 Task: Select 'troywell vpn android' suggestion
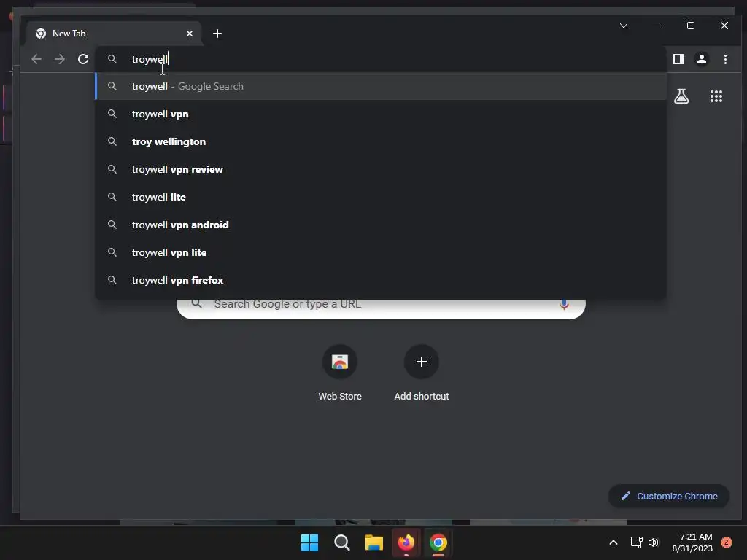point(381,225)
